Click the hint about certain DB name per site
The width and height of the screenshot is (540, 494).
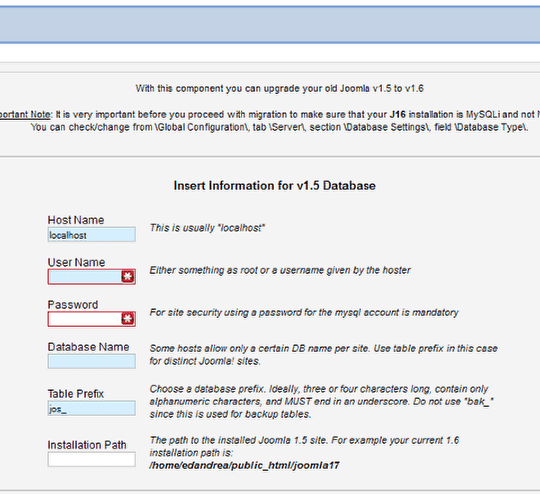click(x=324, y=355)
